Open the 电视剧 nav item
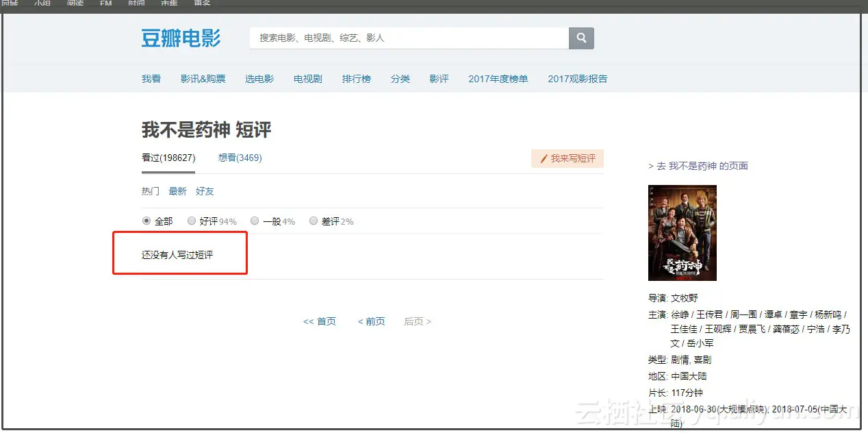The image size is (868, 433). [308, 79]
